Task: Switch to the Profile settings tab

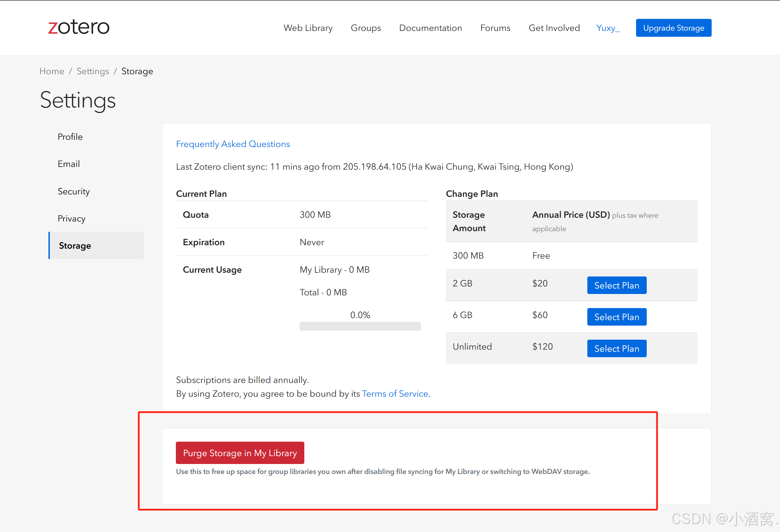Action: [70, 137]
